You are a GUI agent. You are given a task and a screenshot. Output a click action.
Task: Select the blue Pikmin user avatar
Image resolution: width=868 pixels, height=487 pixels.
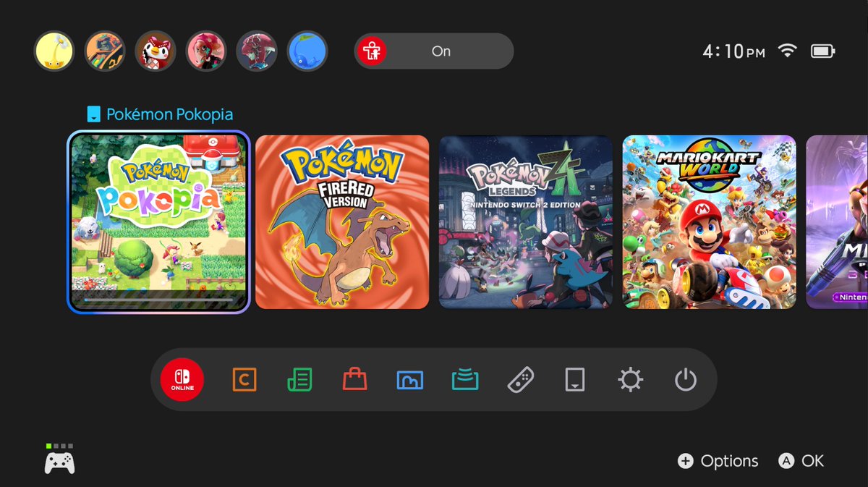click(x=307, y=51)
